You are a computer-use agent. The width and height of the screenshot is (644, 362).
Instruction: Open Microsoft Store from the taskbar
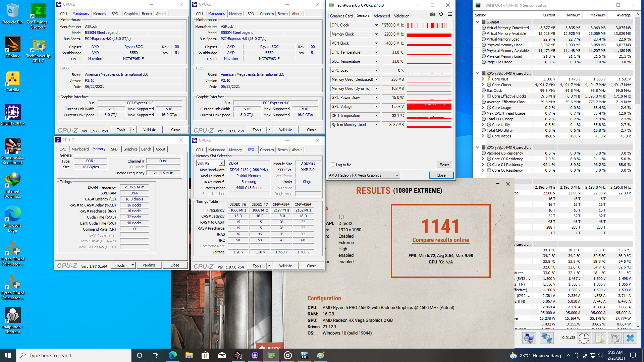tap(205, 355)
